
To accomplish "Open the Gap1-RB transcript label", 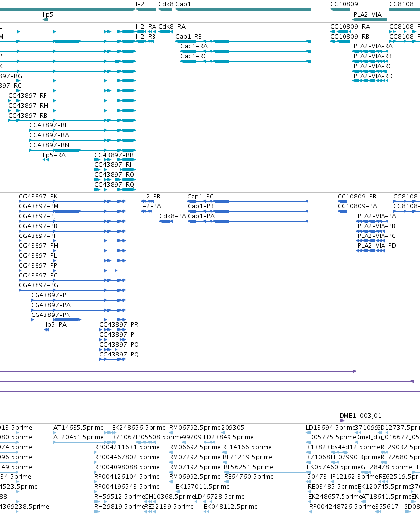I will 189,37.
